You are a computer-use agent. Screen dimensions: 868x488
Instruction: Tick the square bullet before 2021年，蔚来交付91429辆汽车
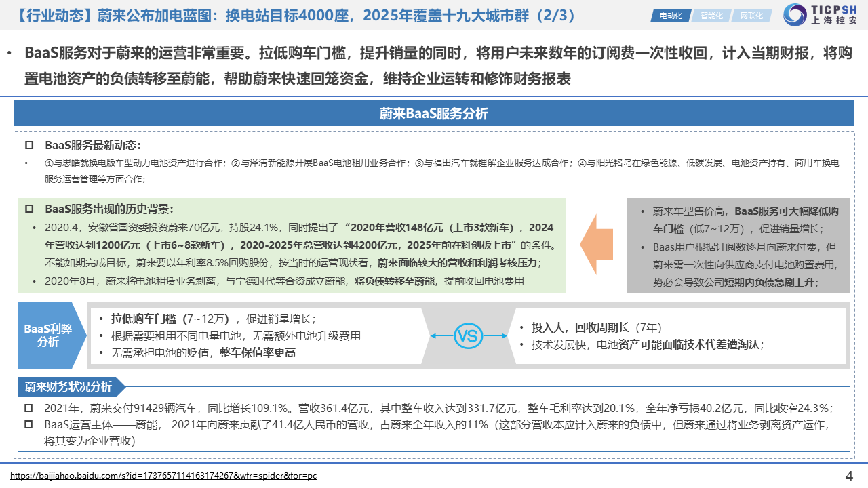(x=28, y=408)
